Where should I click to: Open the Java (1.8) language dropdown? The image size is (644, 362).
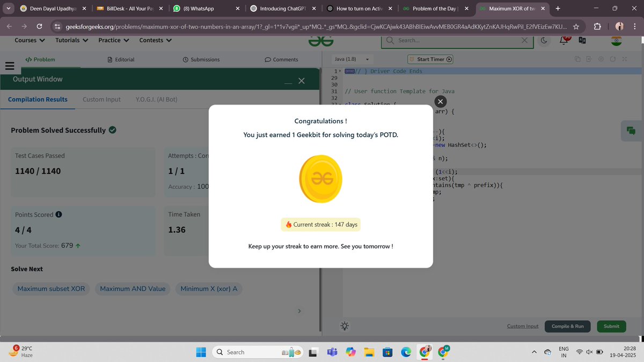[x=352, y=60]
